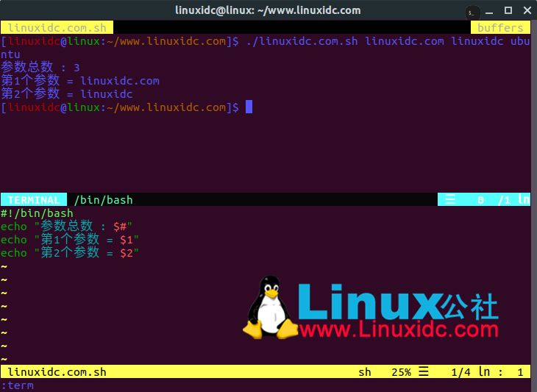Click the shell prompt cursor block
Image resolution: width=537 pixels, height=392 pixels.
[249, 107]
